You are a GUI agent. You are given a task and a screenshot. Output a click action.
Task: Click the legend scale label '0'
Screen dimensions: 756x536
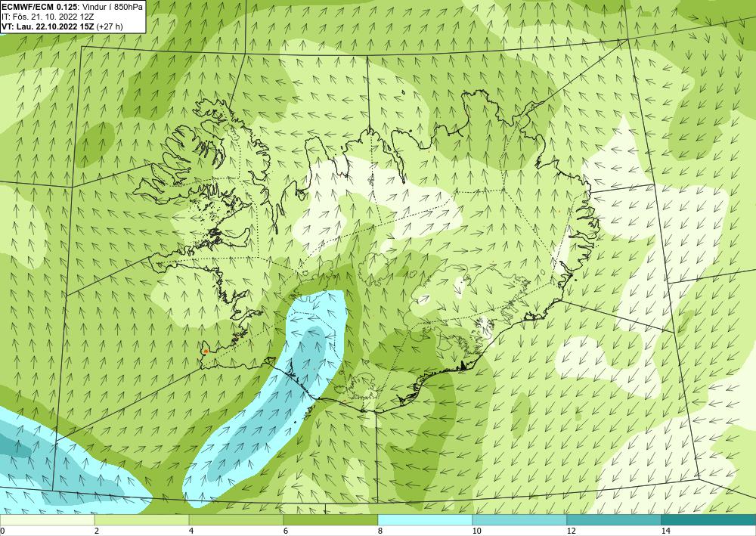(2, 531)
